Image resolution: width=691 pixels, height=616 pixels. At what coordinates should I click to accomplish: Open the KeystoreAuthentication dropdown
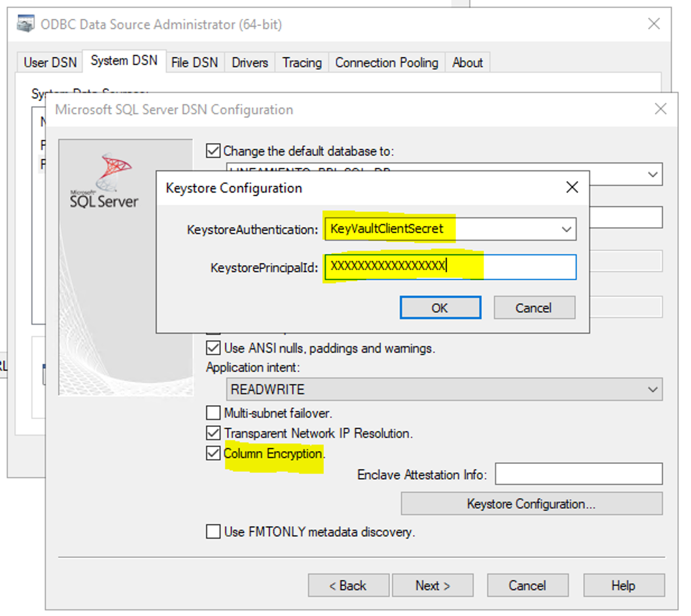coord(566,229)
